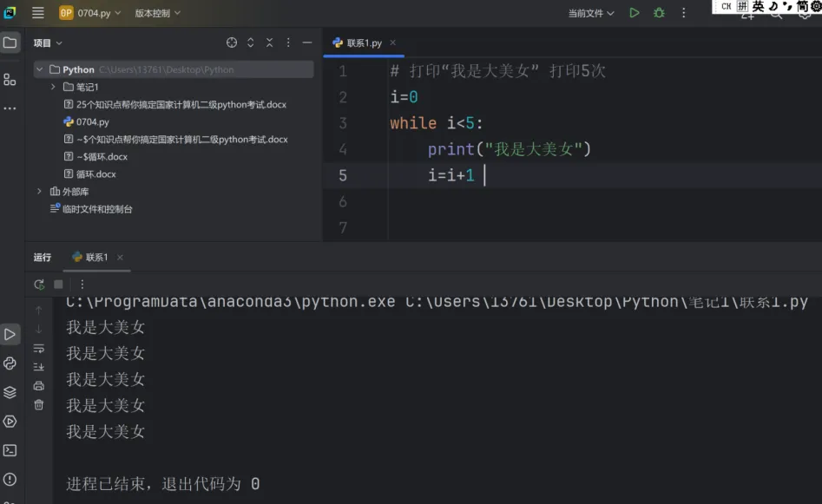Toggle scroll to end of console
The image size is (822, 504).
tap(39, 367)
